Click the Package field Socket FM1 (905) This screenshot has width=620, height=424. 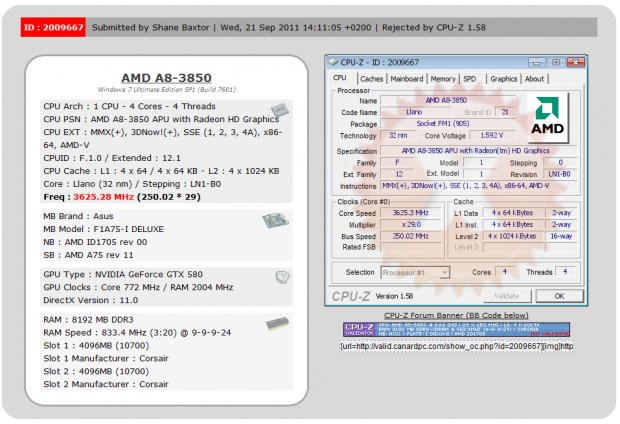tap(447, 124)
